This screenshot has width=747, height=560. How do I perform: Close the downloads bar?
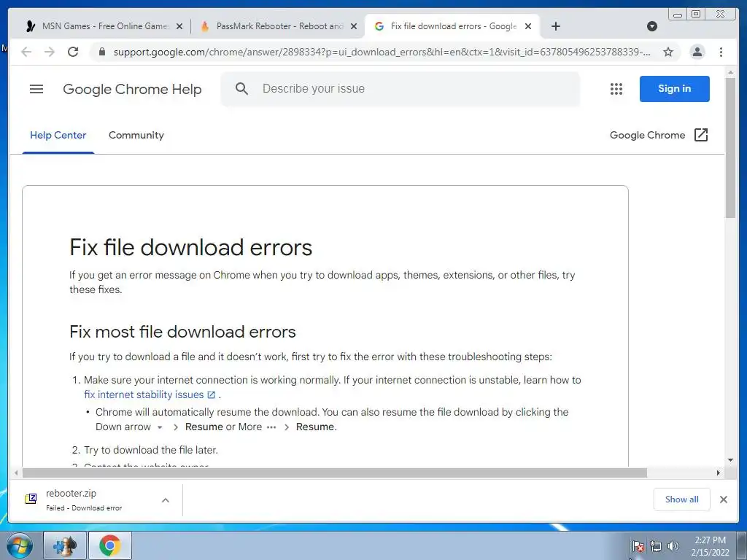pyautogui.click(x=723, y=499)
